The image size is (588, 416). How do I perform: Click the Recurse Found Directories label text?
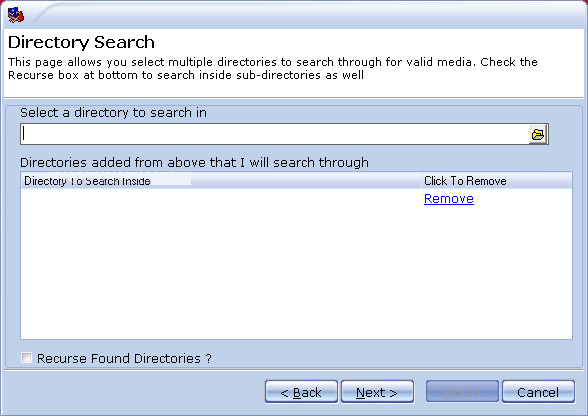click(124, 359)
